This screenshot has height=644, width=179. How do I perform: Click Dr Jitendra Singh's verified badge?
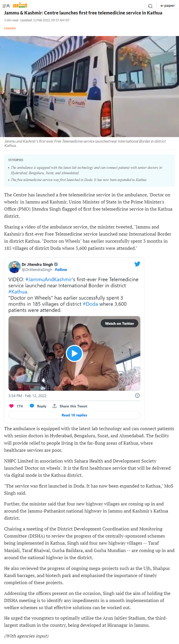(x=56, y=264)
